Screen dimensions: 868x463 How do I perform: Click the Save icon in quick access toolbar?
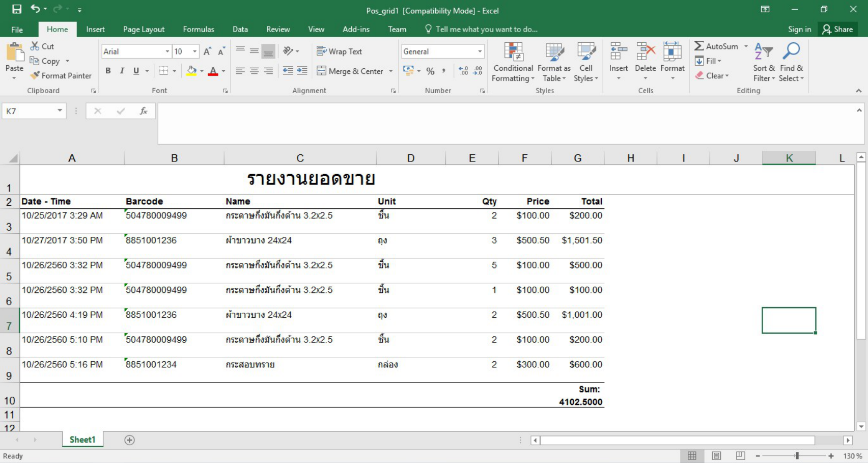pos(17,9)
